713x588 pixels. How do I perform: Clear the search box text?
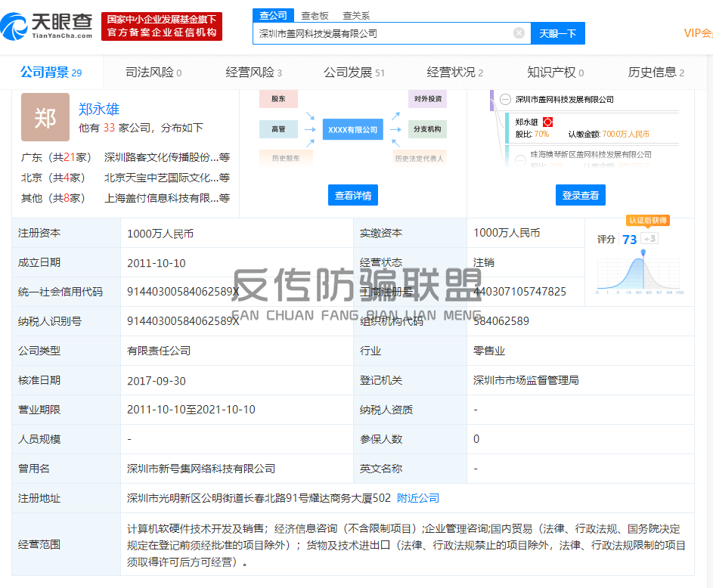tap(519, 33)
